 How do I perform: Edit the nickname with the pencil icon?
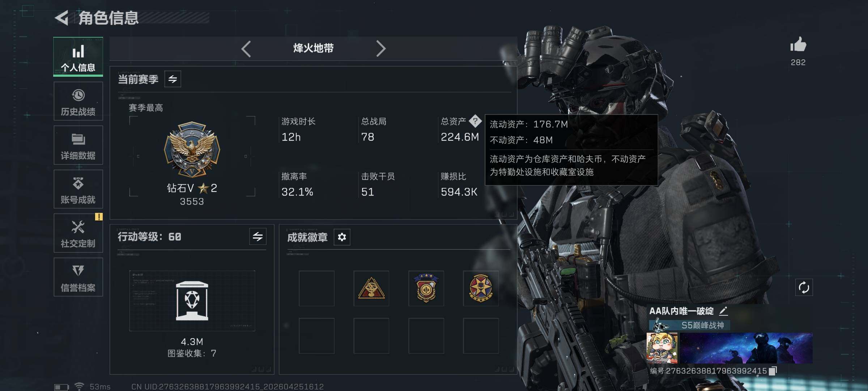(723, 311)
